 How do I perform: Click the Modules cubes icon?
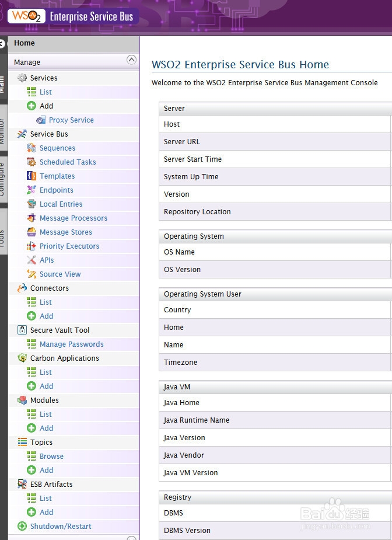click(x=22, y=400)
